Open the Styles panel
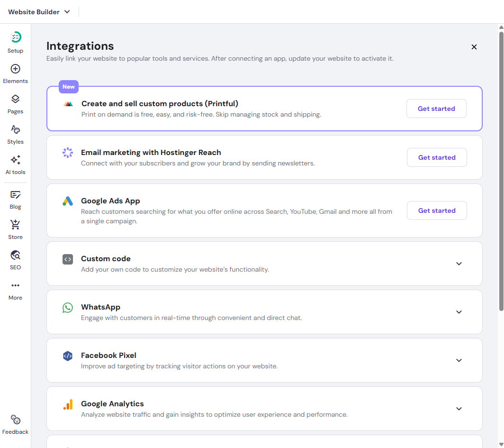Viewport: 504px width, 448px height. [16, 130]
